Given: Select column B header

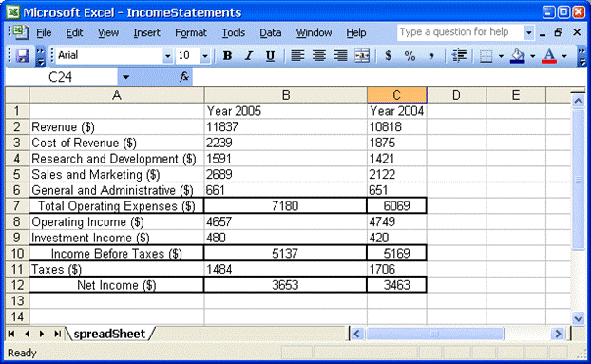Looking at the screenshot, I should click(x=286, y=95).
